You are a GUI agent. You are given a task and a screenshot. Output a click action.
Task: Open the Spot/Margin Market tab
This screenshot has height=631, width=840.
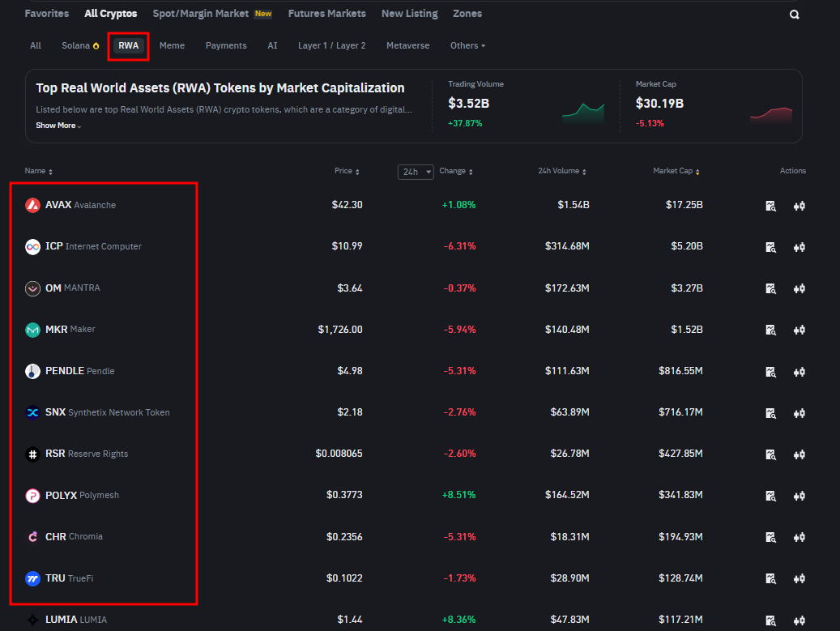click(212, 14)
